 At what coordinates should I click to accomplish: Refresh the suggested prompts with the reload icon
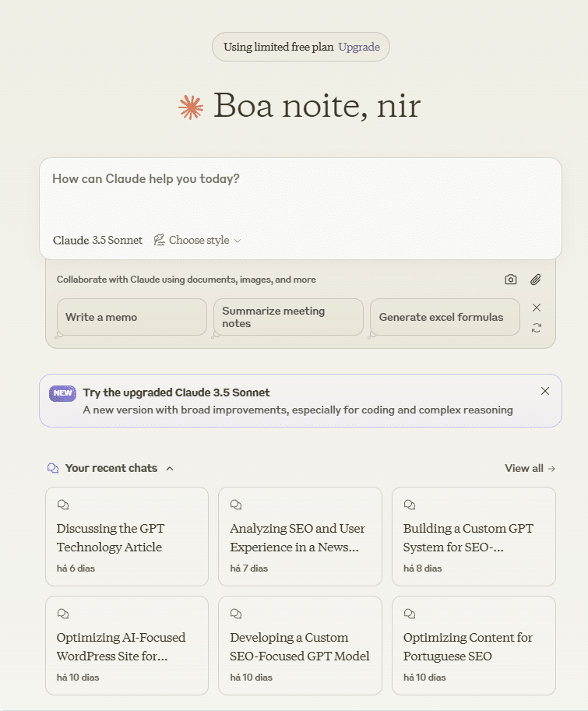(x=537, y=328)
